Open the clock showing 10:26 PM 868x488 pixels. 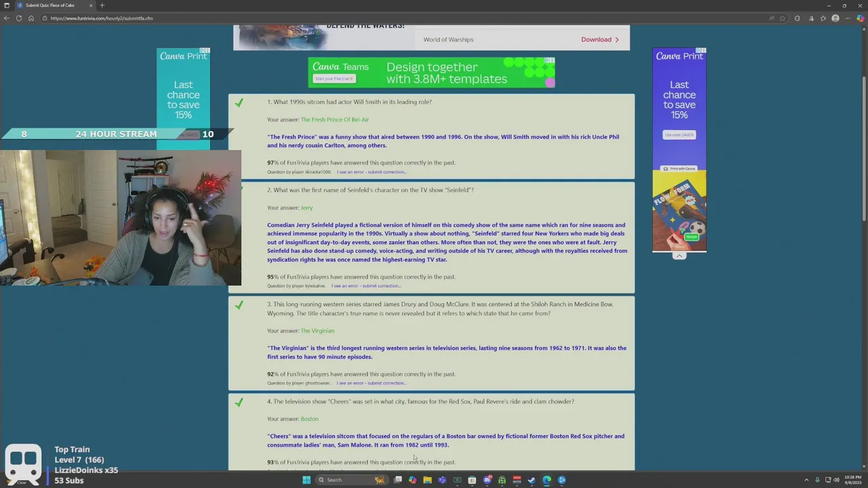[x=852, y=480]
